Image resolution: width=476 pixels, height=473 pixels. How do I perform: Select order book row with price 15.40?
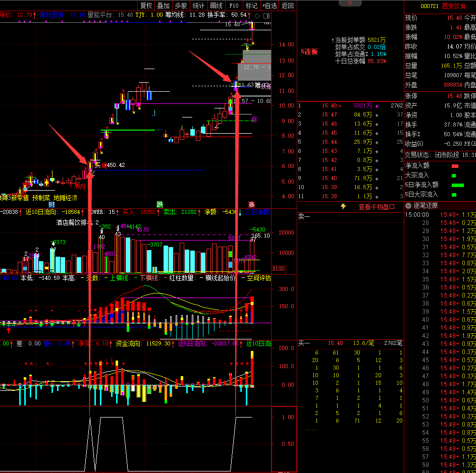coord(350,179)
